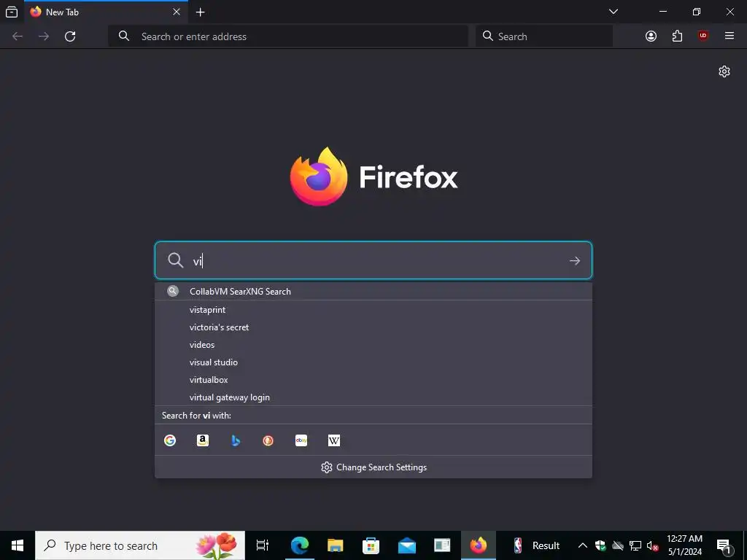Open Microsoft Store from the taskbar

coord(371,545)
